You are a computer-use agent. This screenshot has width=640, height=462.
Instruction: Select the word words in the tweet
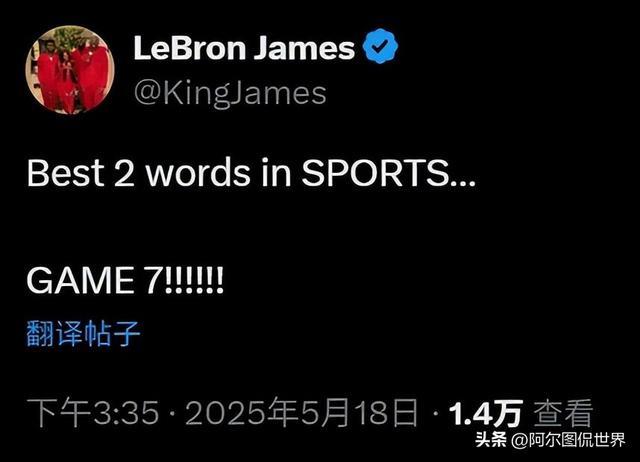(x=198, y=173)
